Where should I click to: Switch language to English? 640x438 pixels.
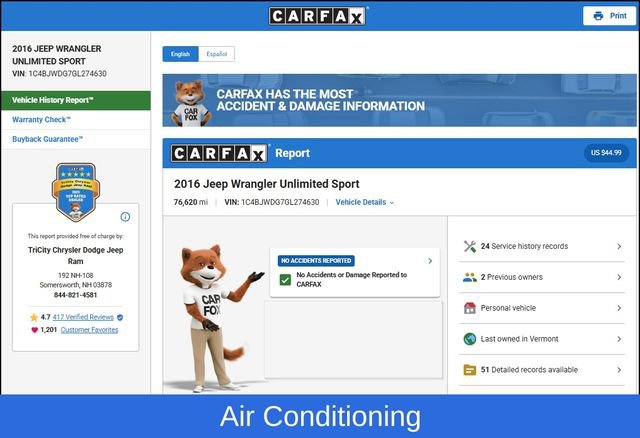(x=180, y=54)
